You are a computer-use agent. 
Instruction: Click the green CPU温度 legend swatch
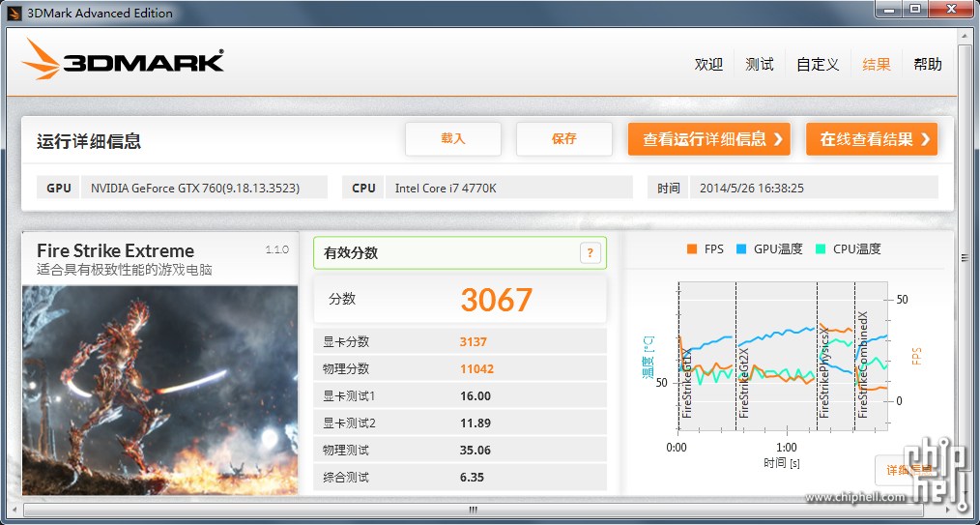[x=821, y=248]
